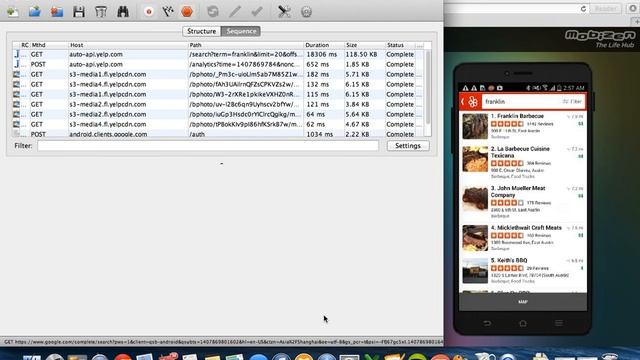Open Tools with the wrench icon
The height and width of the screenshot is (360, 640).
click(284, 11)
